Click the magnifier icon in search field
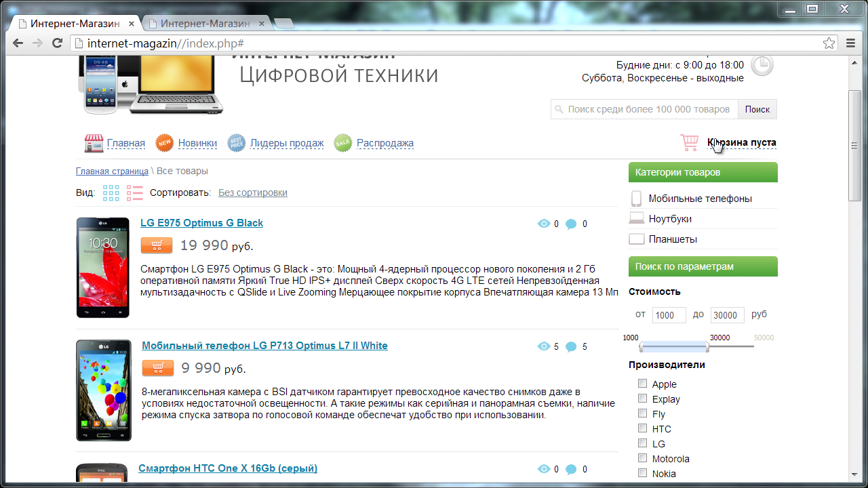868x488 pixels. [x=558, y=109]
